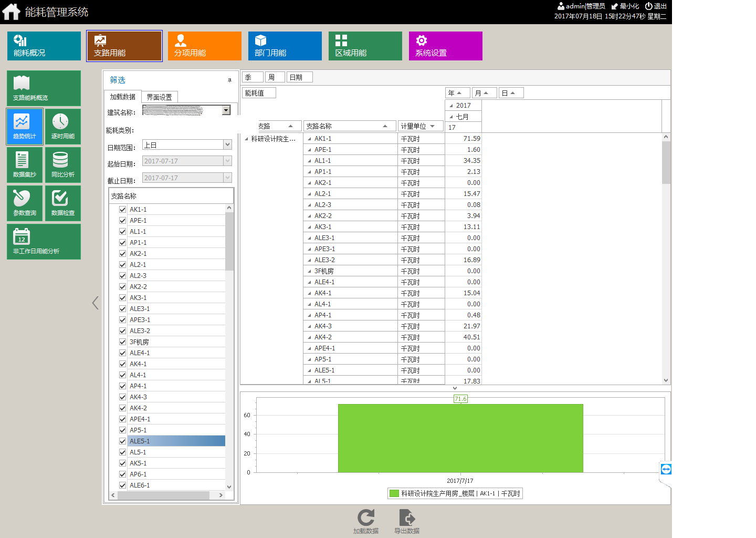Uncheck the 3F机房 checkbox

pyautogui.click(x=122, y=342)
